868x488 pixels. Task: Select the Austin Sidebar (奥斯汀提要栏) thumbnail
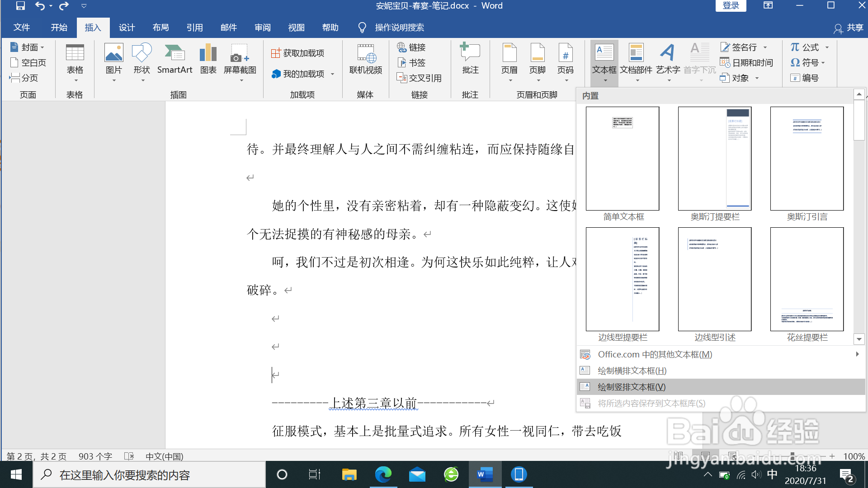click(x=715, y=159)
